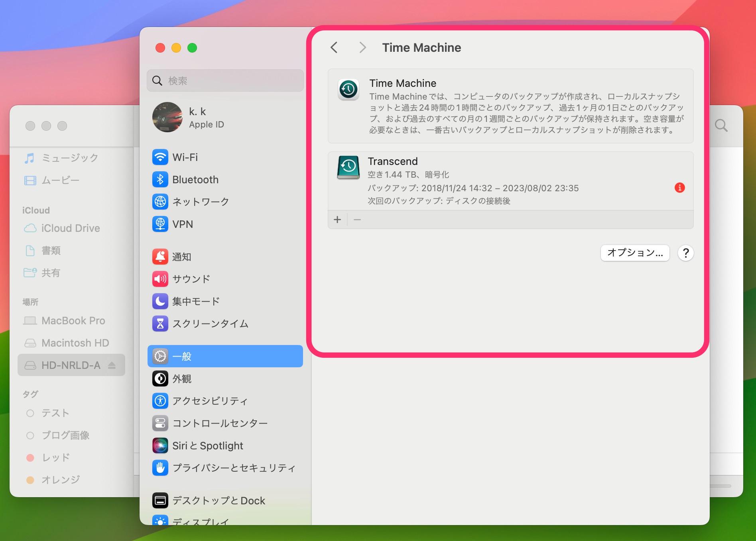Open Time Machine help with the question mark button
This screenshot has height=541, width=756.
686,253
